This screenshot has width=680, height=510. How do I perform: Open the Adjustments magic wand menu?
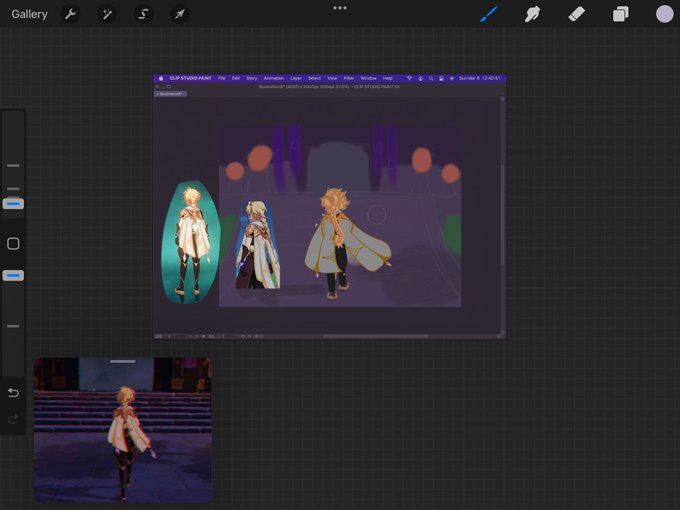[x=107, y=14]
